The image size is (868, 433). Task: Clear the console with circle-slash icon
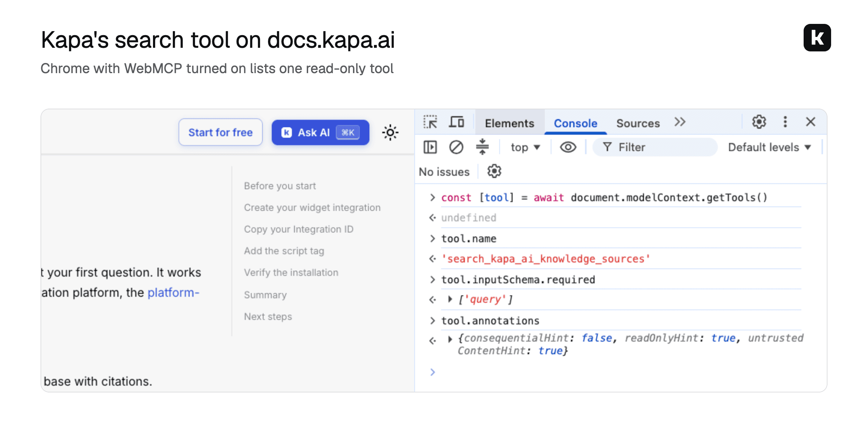pos(456,147)
